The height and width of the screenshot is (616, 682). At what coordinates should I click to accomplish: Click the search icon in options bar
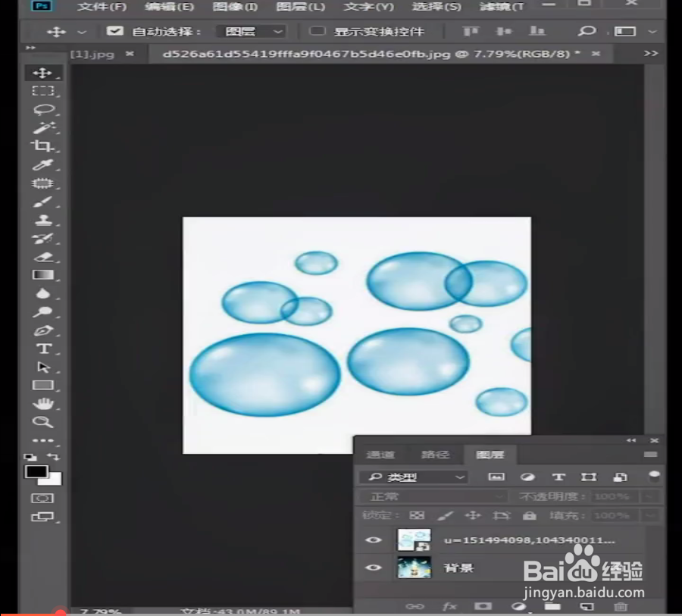point(587,31)
